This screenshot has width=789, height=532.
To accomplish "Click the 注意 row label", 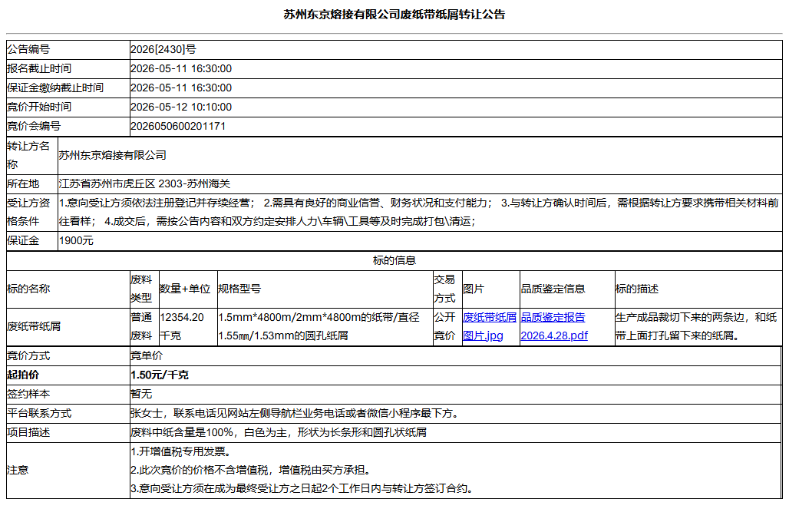I will tap(18, 470).
